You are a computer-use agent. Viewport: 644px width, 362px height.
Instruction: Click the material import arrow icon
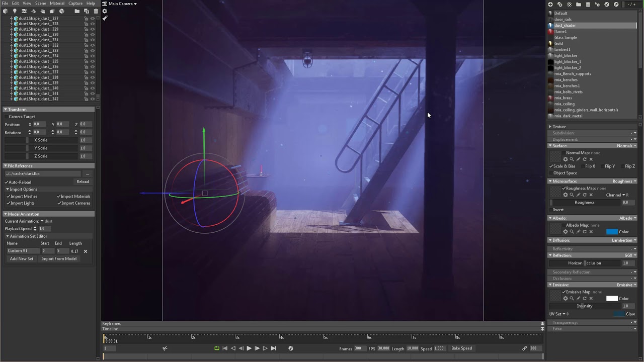coord(607,5)
